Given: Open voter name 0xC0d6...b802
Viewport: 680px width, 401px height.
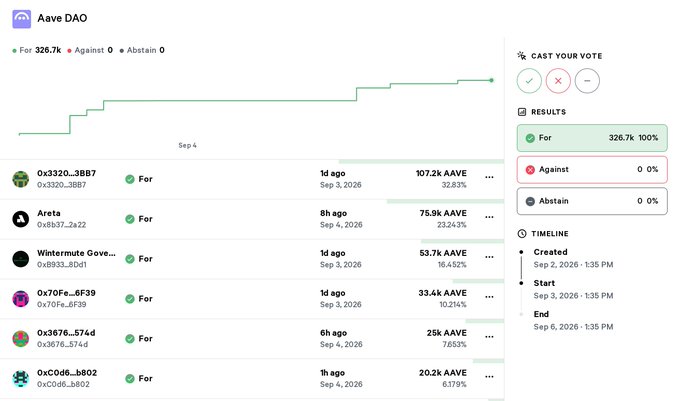Looking at the screenshot, I should (67, 373).
